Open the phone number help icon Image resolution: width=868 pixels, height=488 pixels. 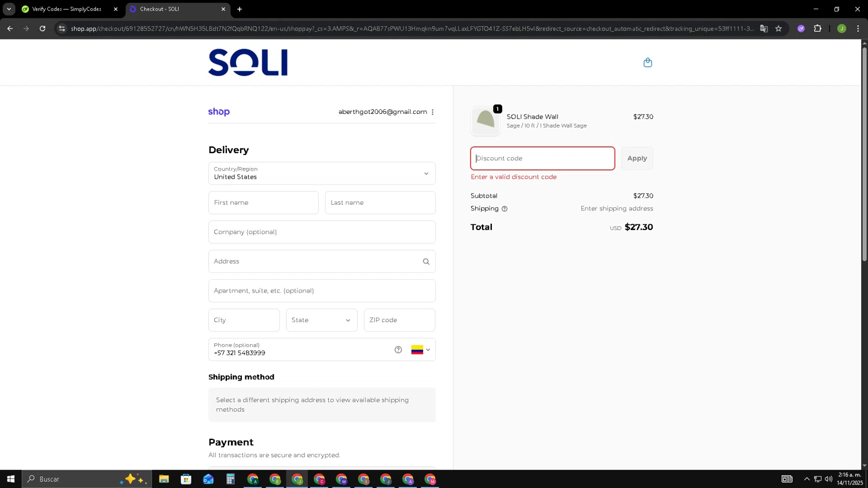398,350
